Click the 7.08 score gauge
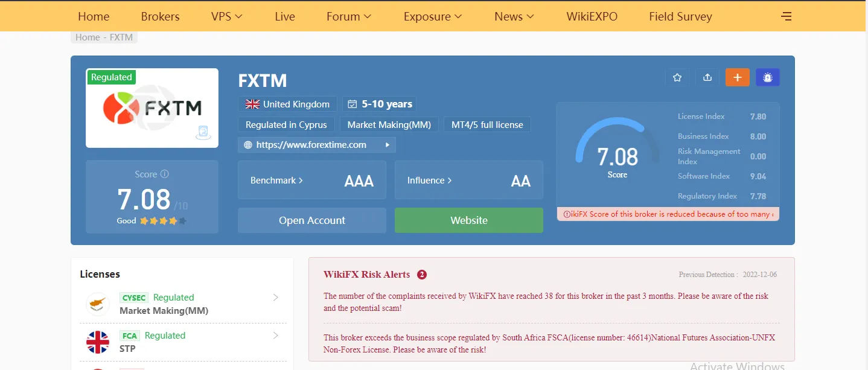This screenshot has width=868, height=370. point(617,148)
